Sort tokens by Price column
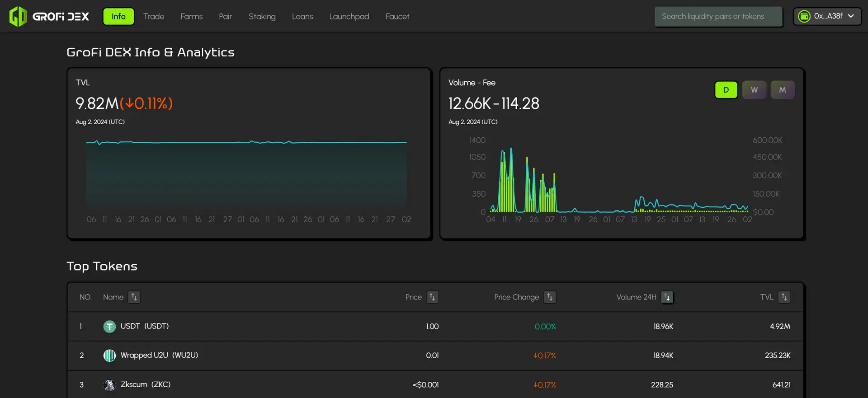The height and width of the screenshot is (398, 868). pos(432,297)
